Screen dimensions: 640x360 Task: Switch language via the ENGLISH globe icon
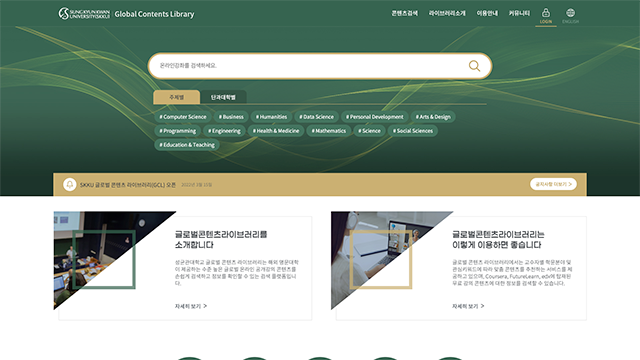coord(570,16)
